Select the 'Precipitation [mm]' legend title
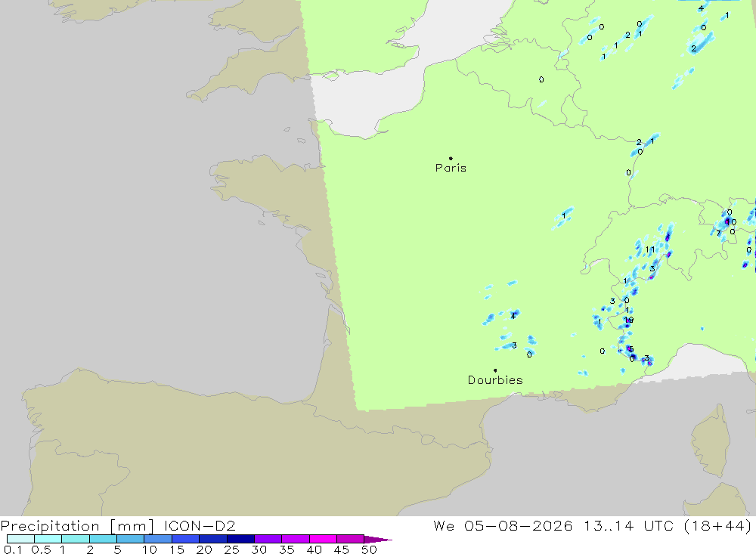This screenshot has height=554, width=756. coord(77,526)
